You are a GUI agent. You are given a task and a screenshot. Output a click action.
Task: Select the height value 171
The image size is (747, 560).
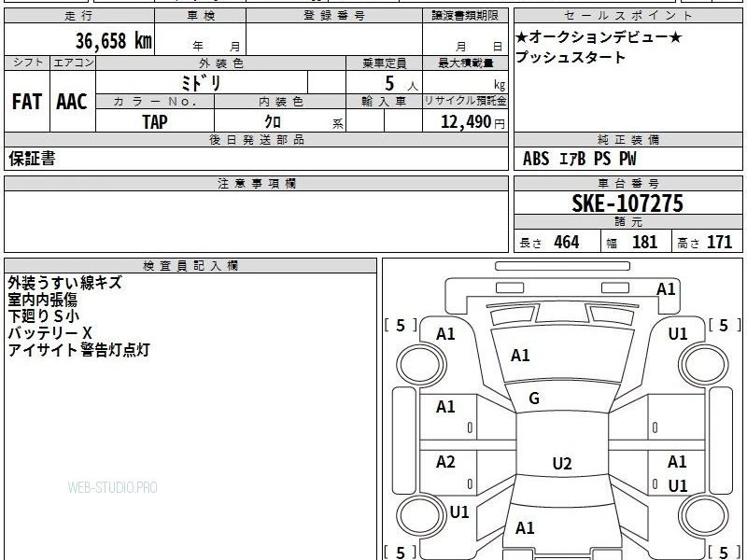coord(719,242)
